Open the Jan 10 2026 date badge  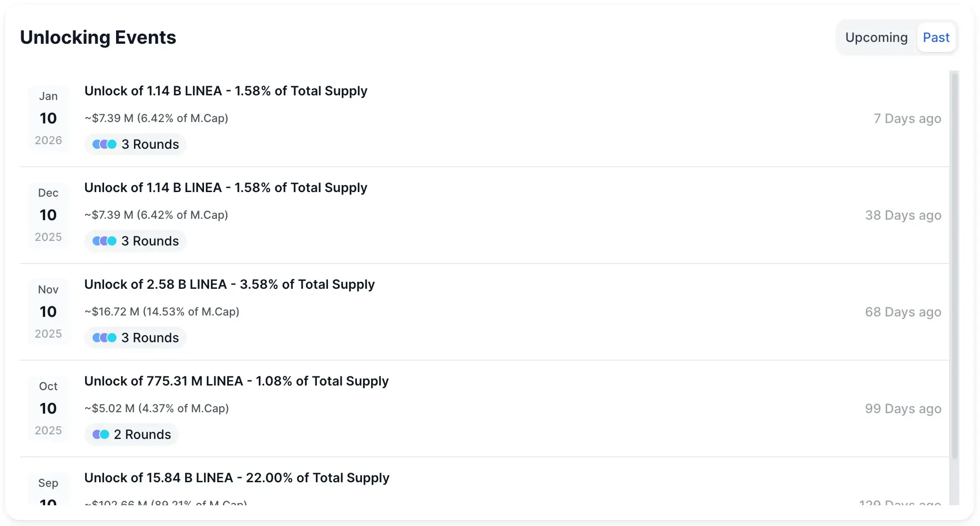(x=48, y=118)
